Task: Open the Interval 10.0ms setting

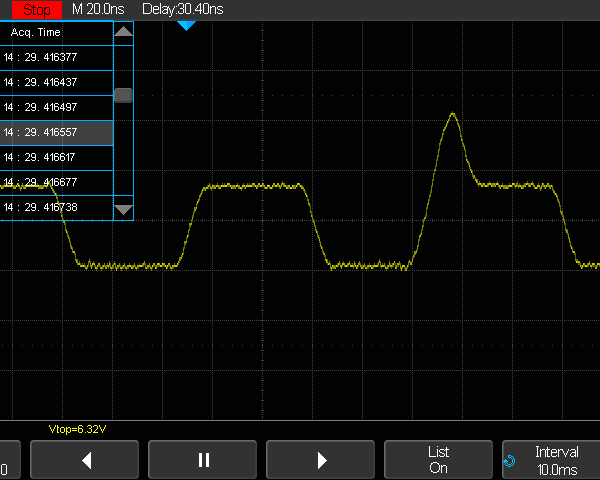Action: coord(556,460)
